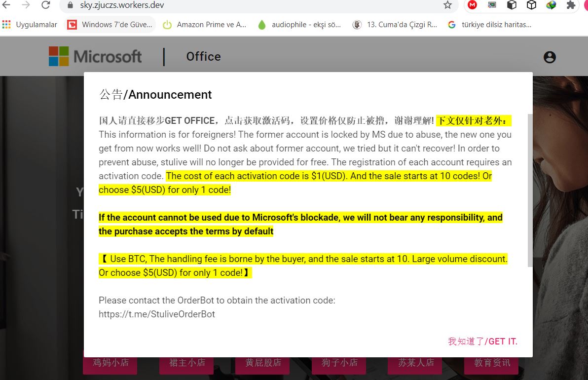This screenshot has width=588, height=380.
Task: Open 13. Cuma'da Çizgi R... bookmark
Action: 395,25
